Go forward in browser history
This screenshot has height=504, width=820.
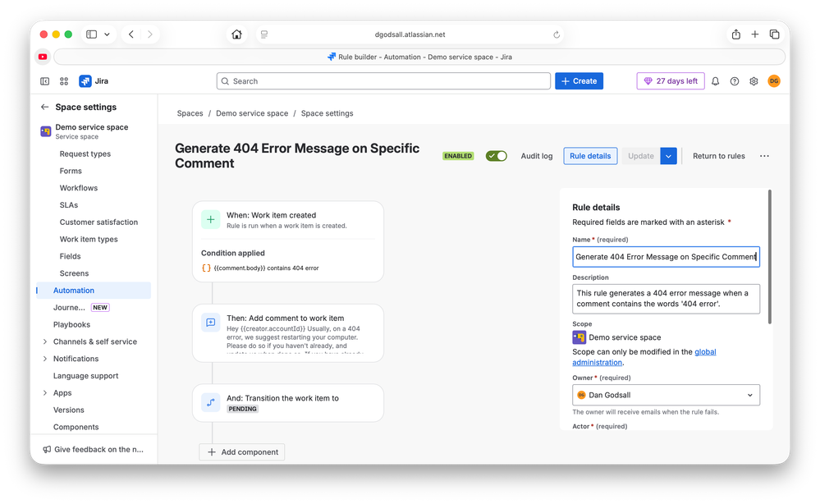tap(150, 34)
